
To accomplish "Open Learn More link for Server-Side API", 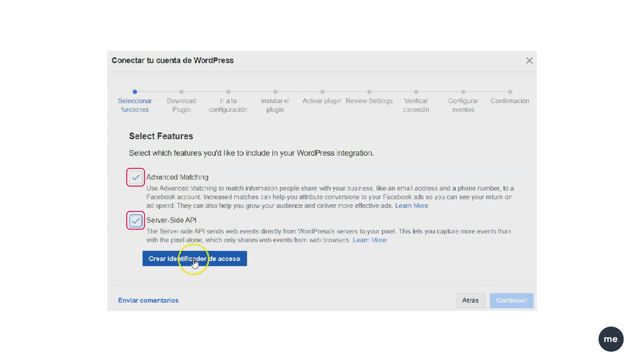I will [x=370, y=240].
